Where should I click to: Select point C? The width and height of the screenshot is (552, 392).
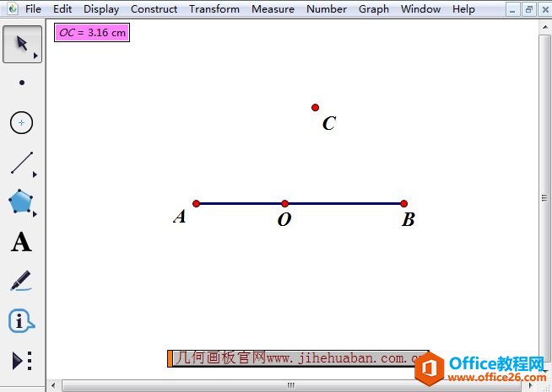click(315, 108)
